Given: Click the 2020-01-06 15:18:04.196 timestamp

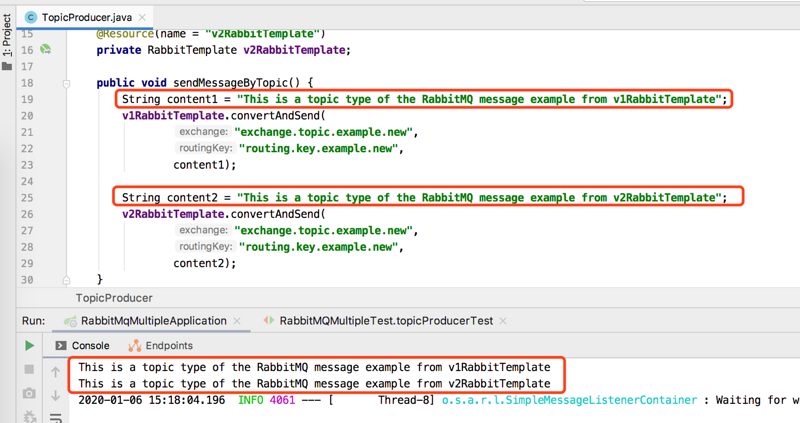Looking at the screenshot, I should (x=152, y=401).
